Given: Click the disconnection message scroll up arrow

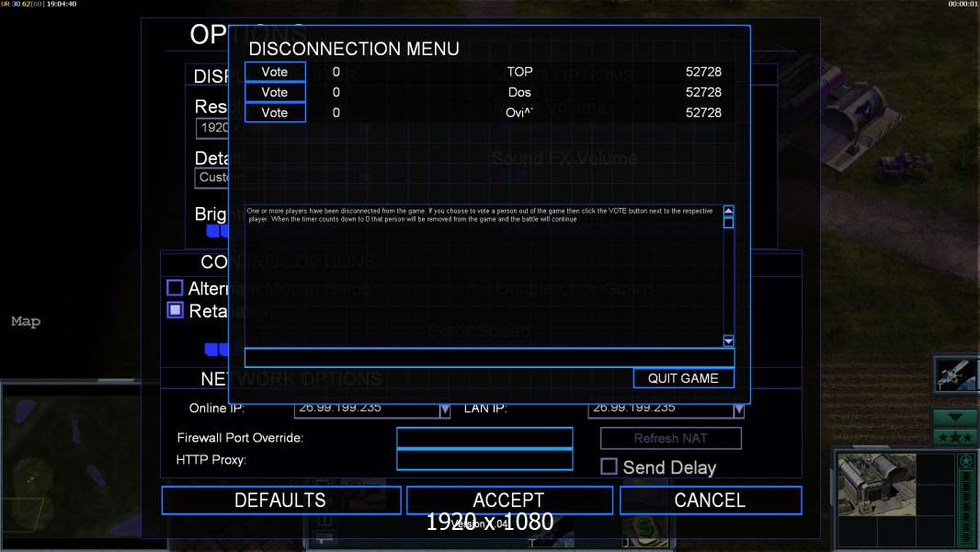Looking at the screenshot, I should pos(728,211).
